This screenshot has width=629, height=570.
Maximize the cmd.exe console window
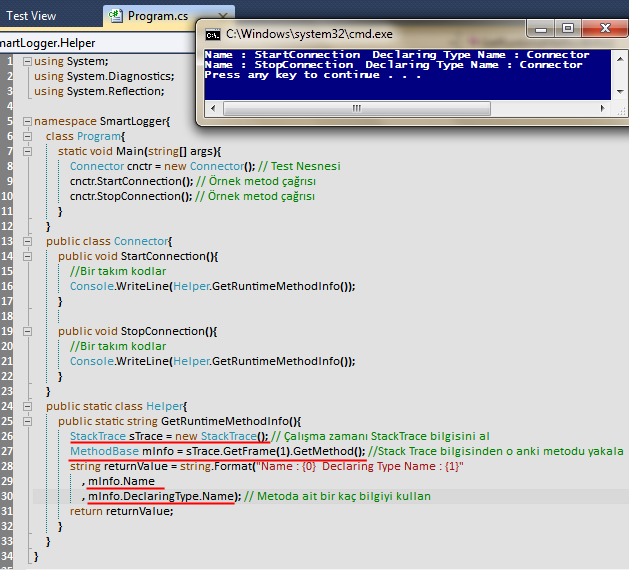pyautogui.click(x=567, y=29)
